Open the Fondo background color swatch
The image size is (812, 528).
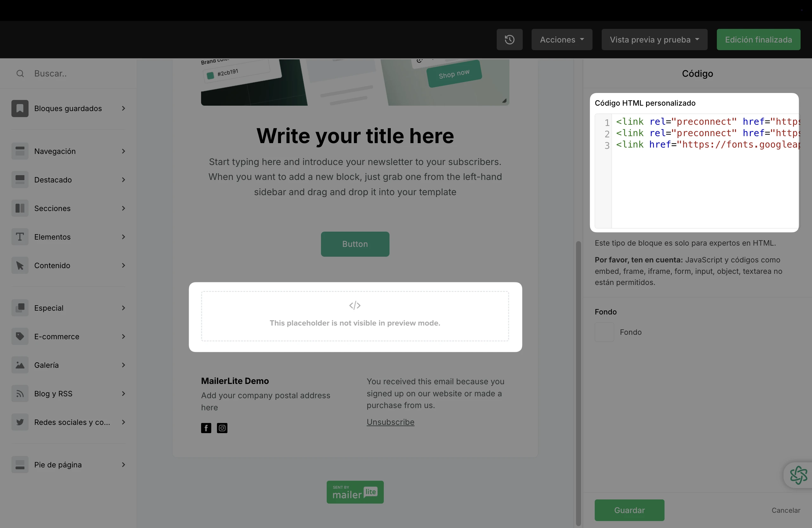coord(604,332)
